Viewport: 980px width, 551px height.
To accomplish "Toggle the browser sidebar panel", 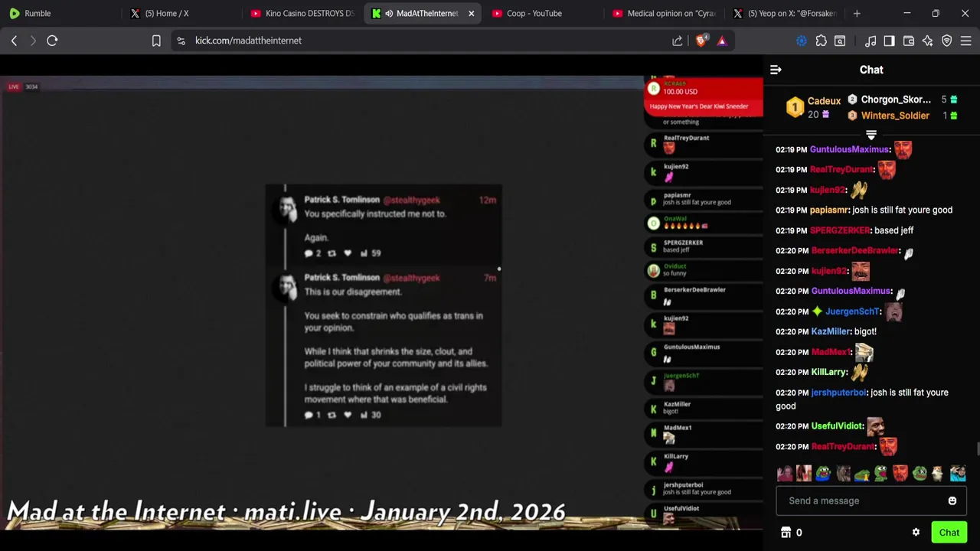I will [889, 41].
